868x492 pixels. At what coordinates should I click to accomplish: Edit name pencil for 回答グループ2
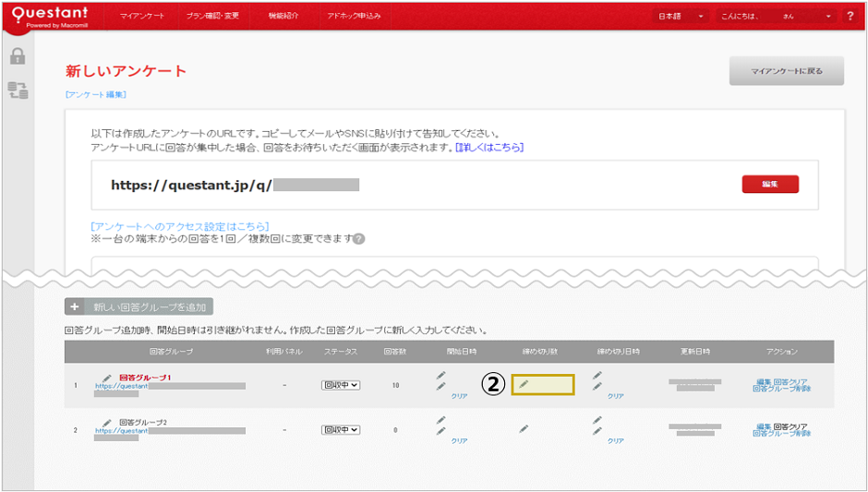(107, 423)
